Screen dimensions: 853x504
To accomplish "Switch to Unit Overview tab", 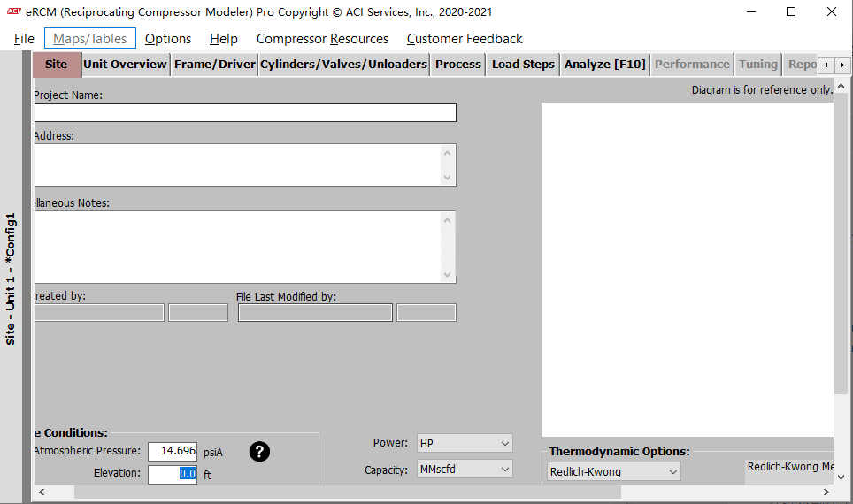I will tap(125, 65).
